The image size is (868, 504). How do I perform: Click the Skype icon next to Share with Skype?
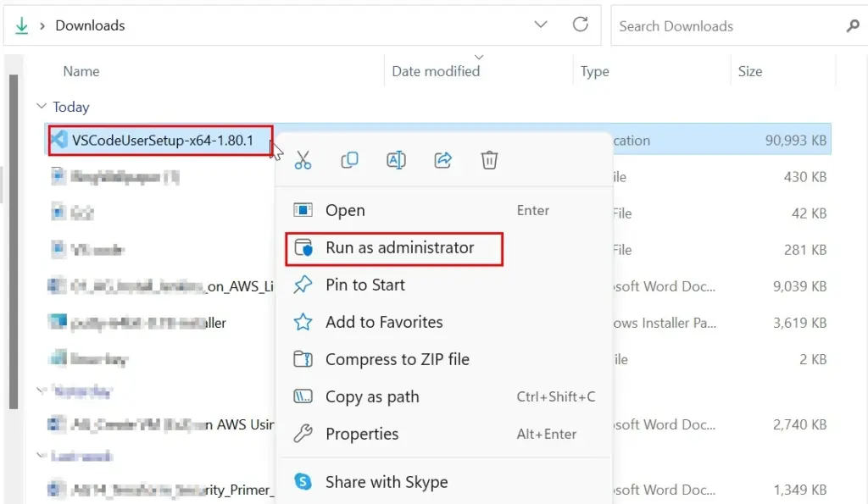coord(303,481)
